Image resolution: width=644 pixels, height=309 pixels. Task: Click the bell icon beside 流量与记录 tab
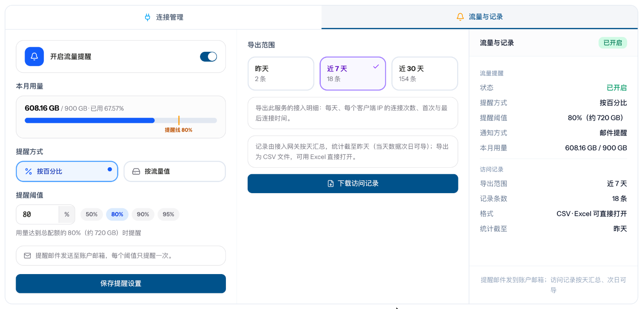coord(460,17)
